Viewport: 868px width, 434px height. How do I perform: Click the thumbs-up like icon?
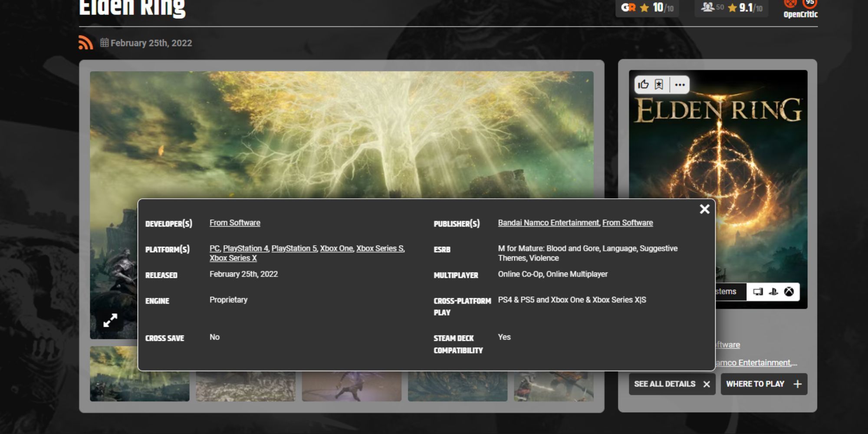click(643, 84)
